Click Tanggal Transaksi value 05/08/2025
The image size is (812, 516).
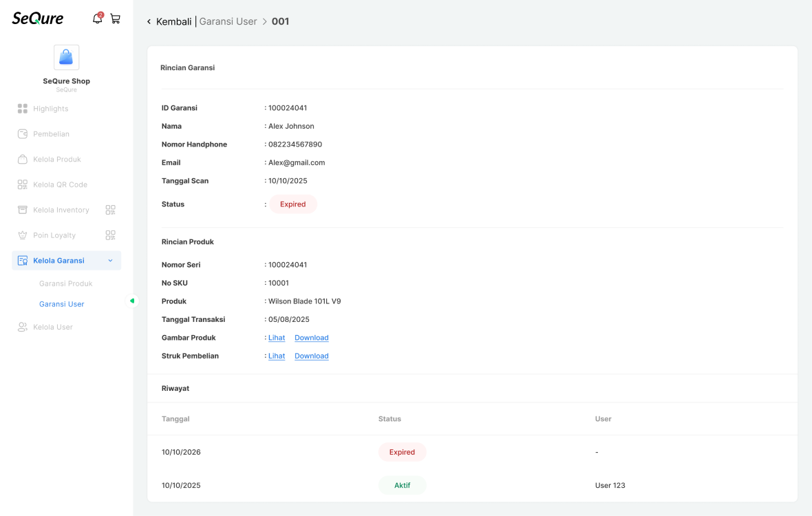289,320
